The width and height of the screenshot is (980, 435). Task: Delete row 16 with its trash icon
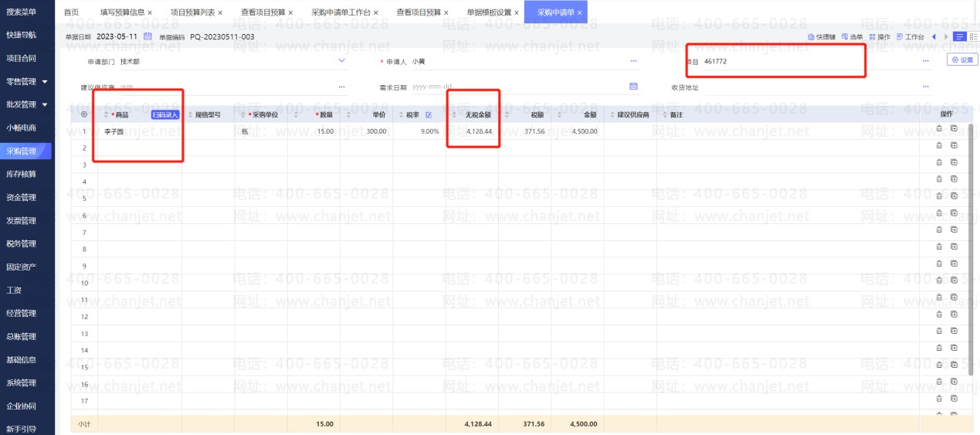point(940,383)
